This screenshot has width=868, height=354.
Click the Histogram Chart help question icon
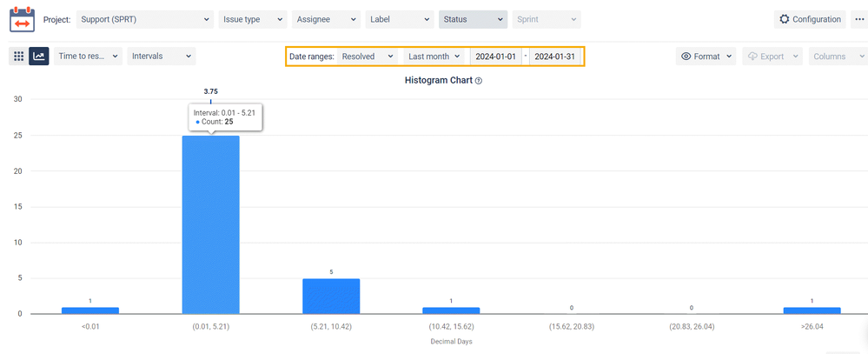tap(479, 80)
